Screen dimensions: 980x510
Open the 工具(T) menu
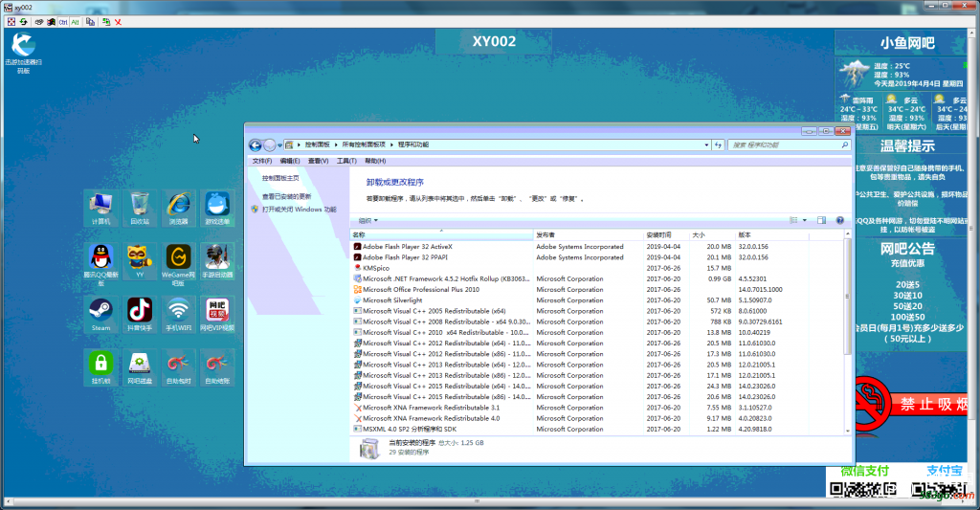click(x=346, y=162)
